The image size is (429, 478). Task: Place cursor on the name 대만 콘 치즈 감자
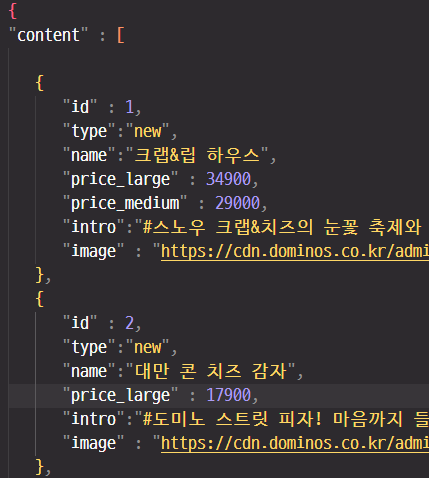point(210,371)
